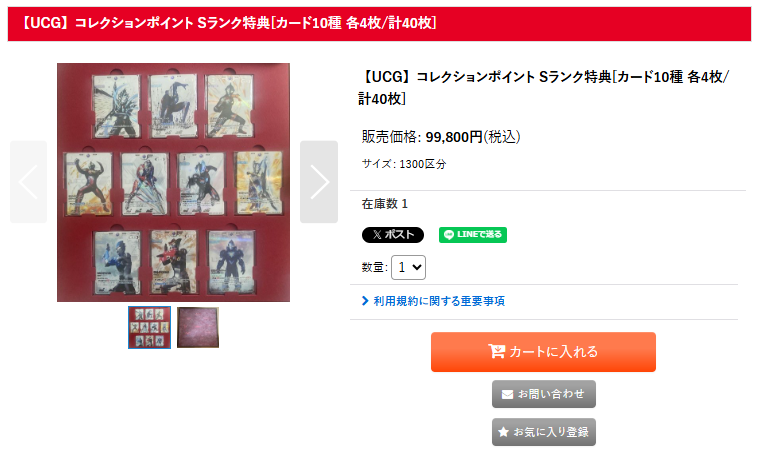This screenshot has width=761, height=463.
Task: Click the chevron beside 利用規約に関する重要事項
Action: pos(365,301)
